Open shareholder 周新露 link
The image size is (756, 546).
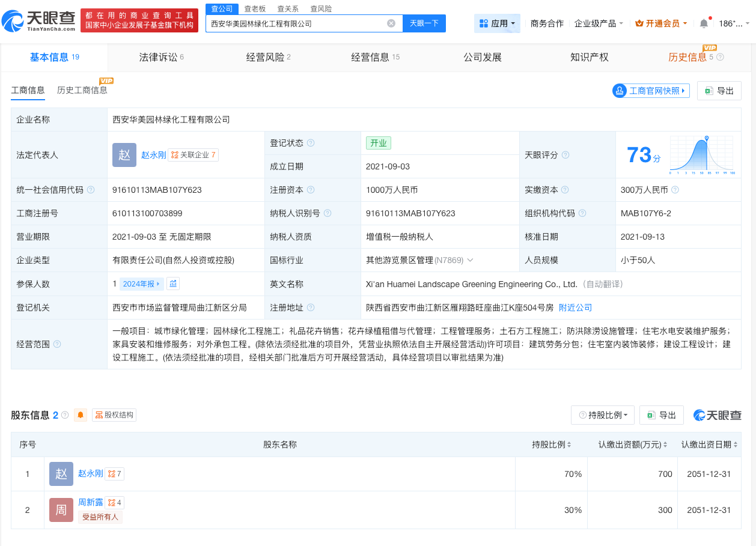pyautogui.click(x=90, y=503)
